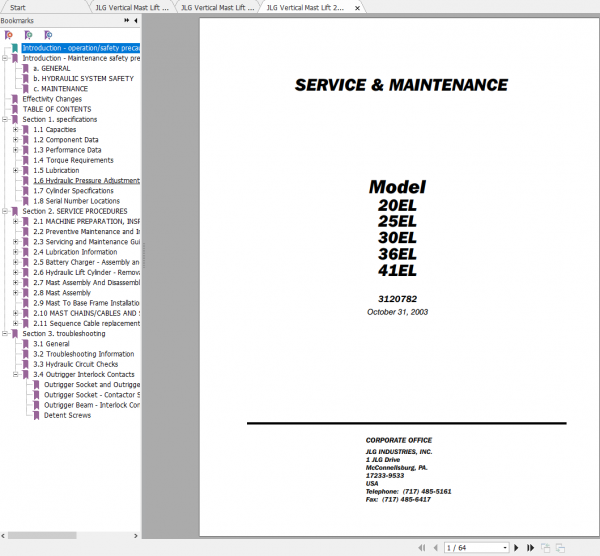Viewport: 600px width, 556px height.
Task: Click the bookmarks horizontal scrollbar thumb
Action: pos(42,535)
